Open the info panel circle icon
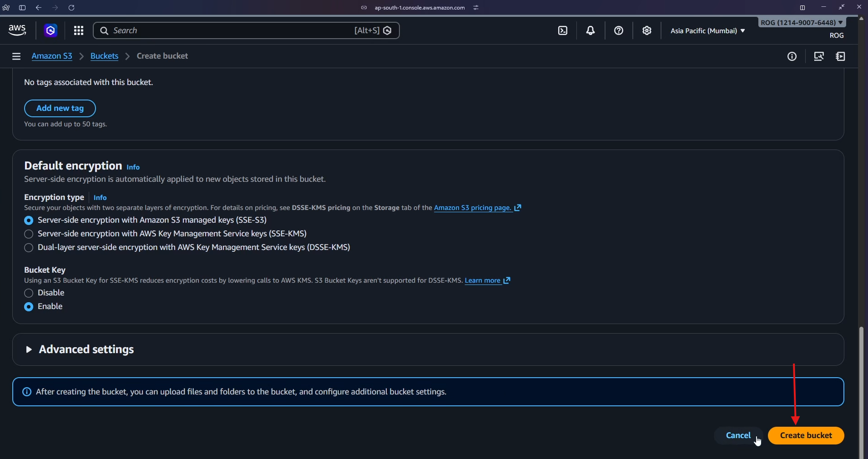This screenshot has height=459, width=868. click(792, 56)
